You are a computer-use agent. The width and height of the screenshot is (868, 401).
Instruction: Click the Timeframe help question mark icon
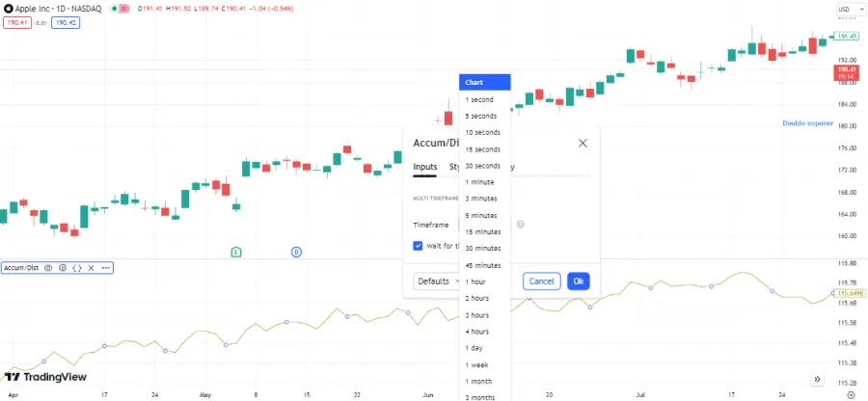[x=521, y=225]
